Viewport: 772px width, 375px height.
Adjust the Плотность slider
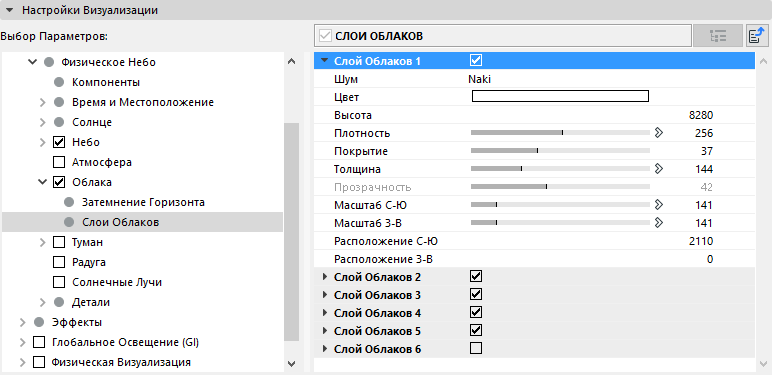[560, 132]
